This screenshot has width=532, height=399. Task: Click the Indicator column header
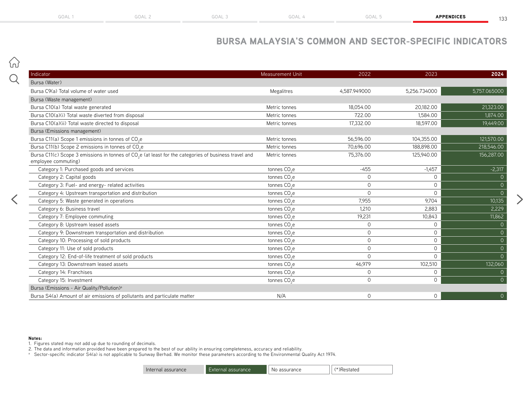click(41, 74)
